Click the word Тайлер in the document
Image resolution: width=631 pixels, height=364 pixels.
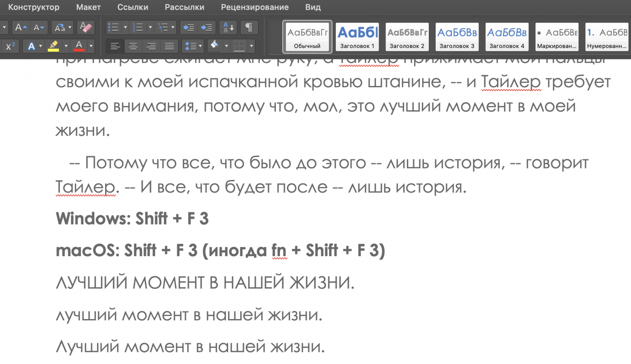[x=85, y=187]
